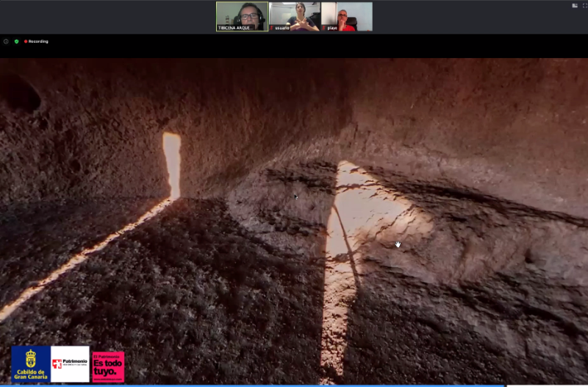
Task: Click the muted microphone icon on usuario
Action: tap(273, 28)
